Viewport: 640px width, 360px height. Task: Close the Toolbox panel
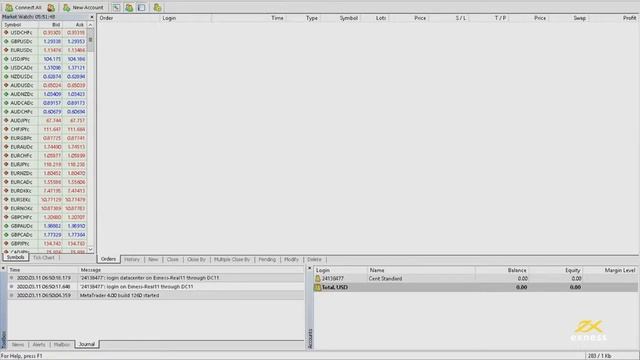coord(3,268)
